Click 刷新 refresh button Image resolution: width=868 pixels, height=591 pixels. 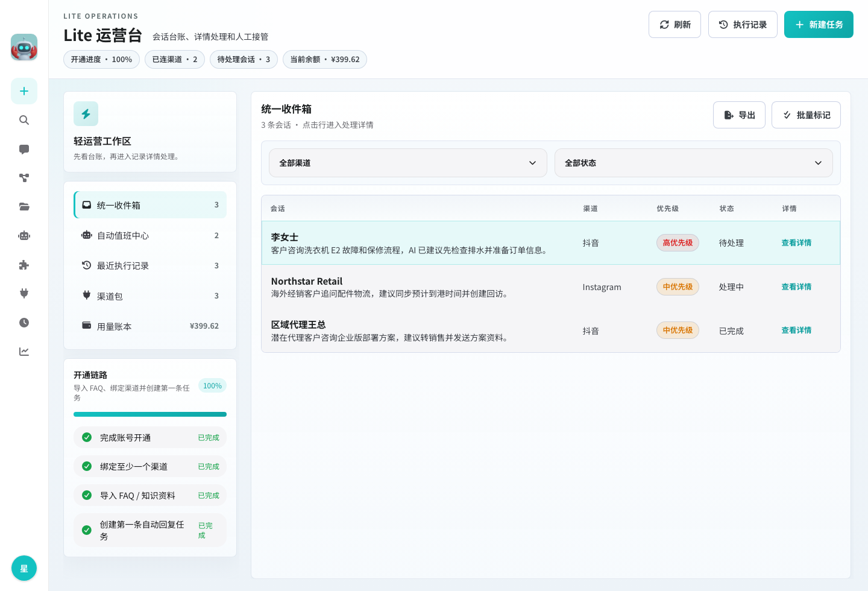point(675,25)
